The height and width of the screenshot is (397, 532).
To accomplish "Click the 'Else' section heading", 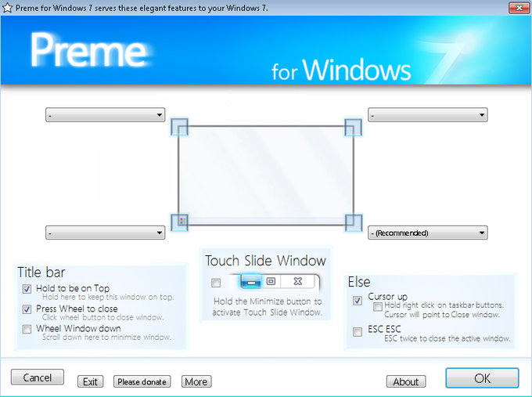I will pyautogui.click(x=359, y=282).
